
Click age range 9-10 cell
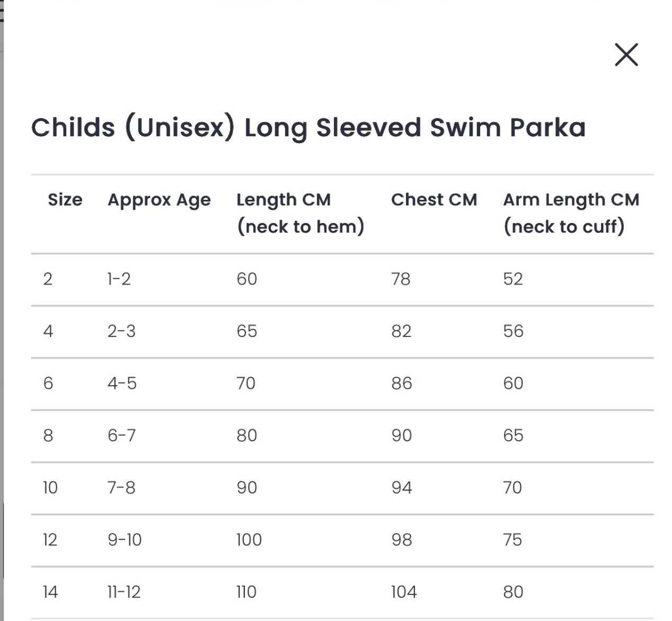(125, 540)
